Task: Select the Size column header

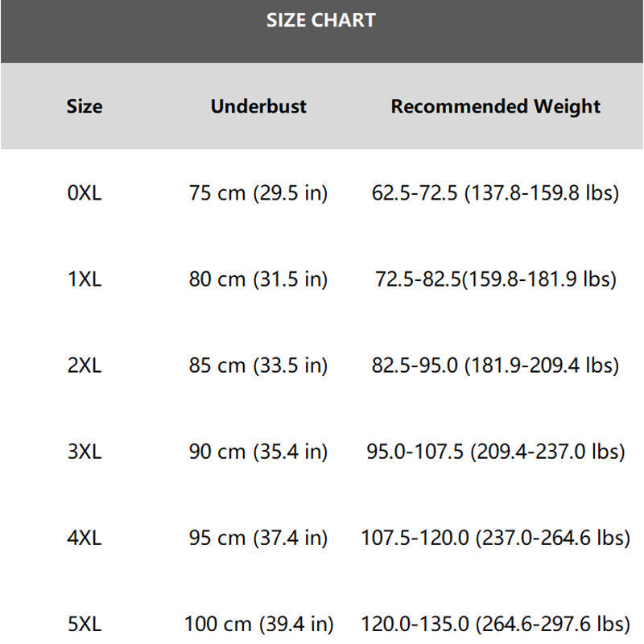Action: point(85,106)
